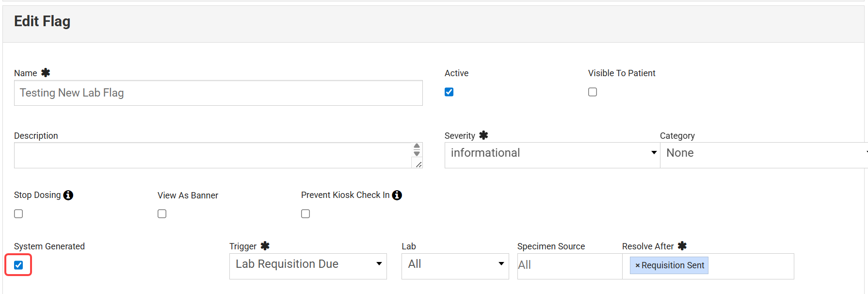Click the Description box resize handle

point(418,164)
